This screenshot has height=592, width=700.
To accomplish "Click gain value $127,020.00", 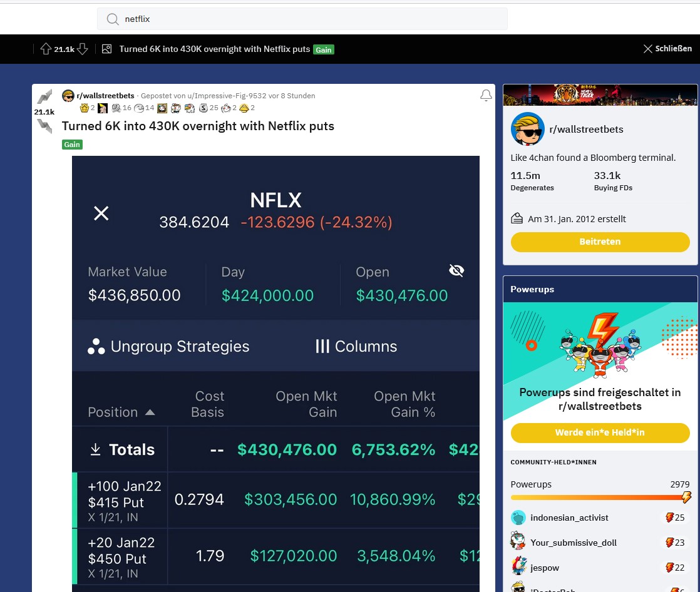I will [293, 556].
